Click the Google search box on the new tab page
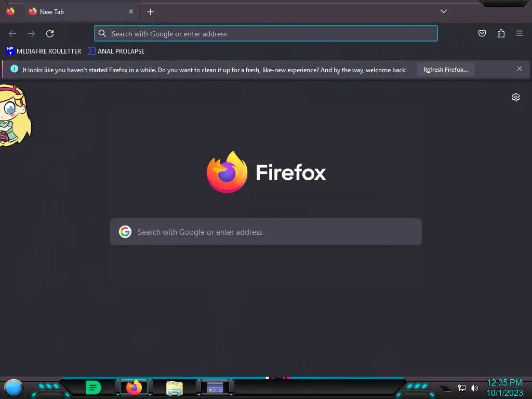The width and height of the screenshot is (532, 399). [x=266, y=232]
